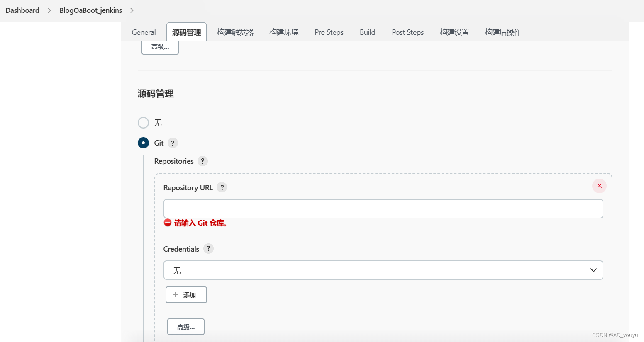Click the chevron after BlogOaBoot_jenkins breadcrumb
This screenshot has width=644, height=342.
pyautogui.click(x=132, y=10)
